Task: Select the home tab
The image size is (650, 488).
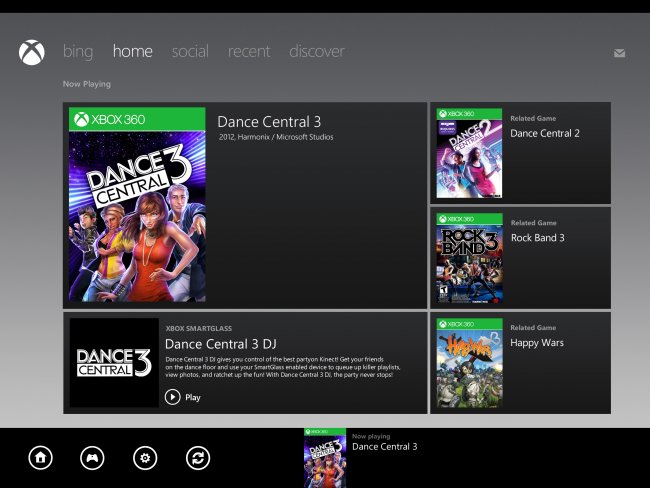Action: point(132,51)
